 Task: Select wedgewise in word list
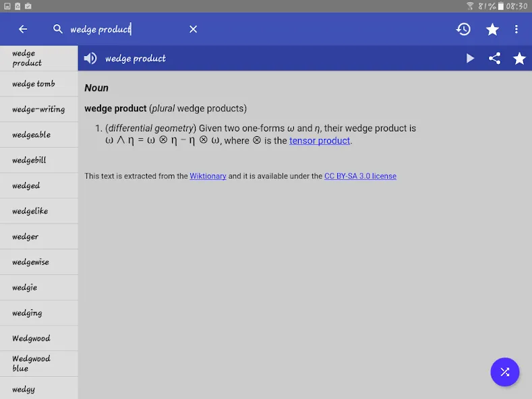39,262
